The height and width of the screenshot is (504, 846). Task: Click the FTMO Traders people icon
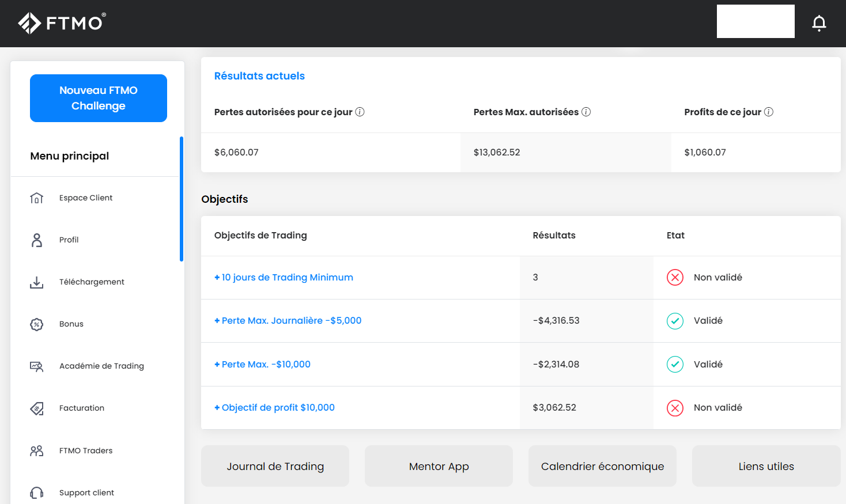pos(37,451)
